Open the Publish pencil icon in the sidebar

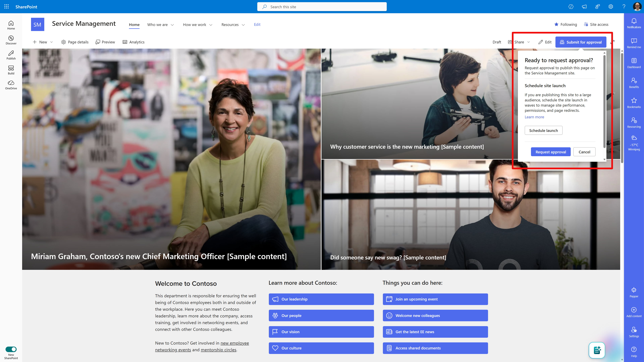point(11,55)
